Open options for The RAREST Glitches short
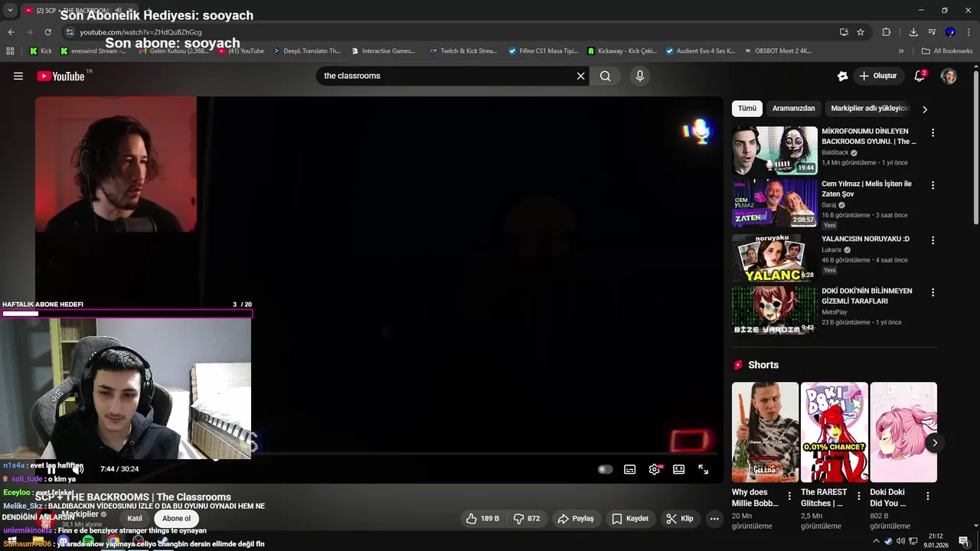The image size is (980, 551). [x=858, y=496]
